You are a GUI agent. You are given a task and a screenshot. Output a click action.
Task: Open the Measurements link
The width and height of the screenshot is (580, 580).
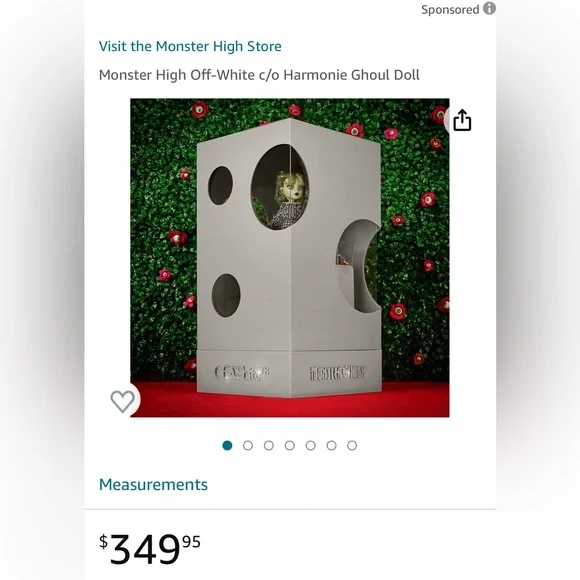click(153, 485)
